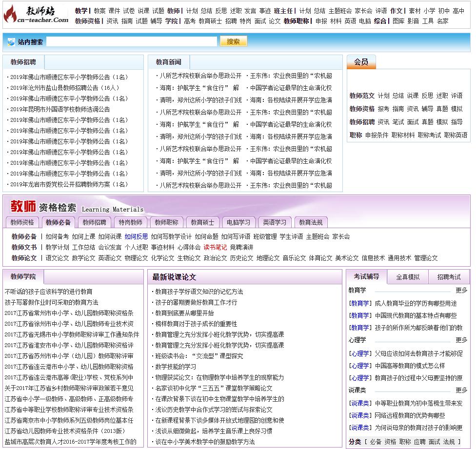Click the 更多 link next to 教育学
Viewport: 476px width, 449px height.
(x=461, y=289)
